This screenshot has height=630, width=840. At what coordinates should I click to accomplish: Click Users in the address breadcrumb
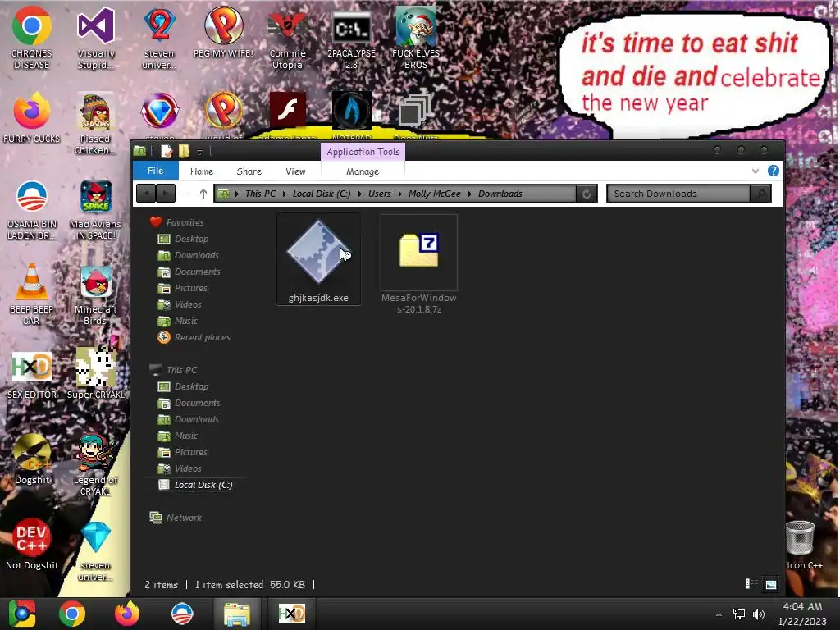point(380,194)
